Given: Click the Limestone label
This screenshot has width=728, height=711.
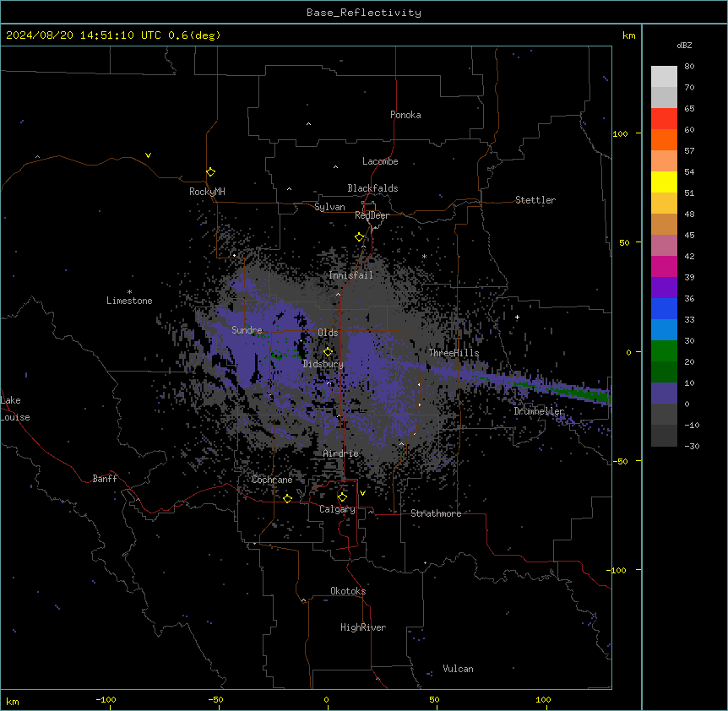Looking at the screenshot, I should [129, 301].
